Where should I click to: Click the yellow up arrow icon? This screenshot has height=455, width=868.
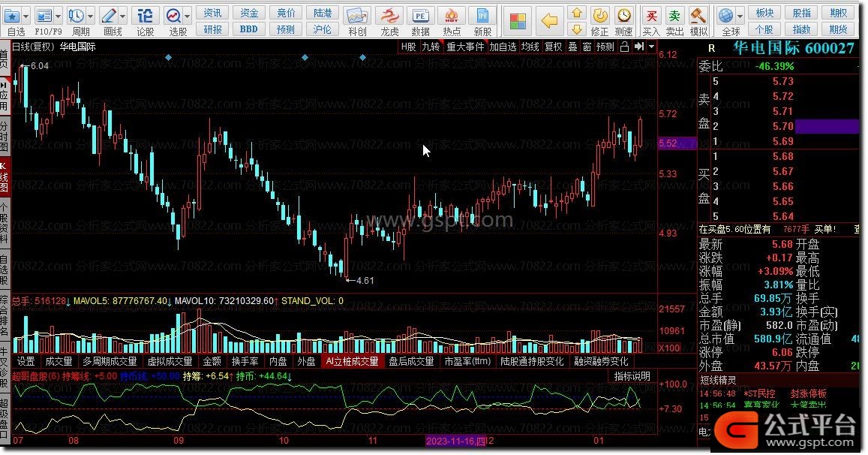tap(577, 13)
